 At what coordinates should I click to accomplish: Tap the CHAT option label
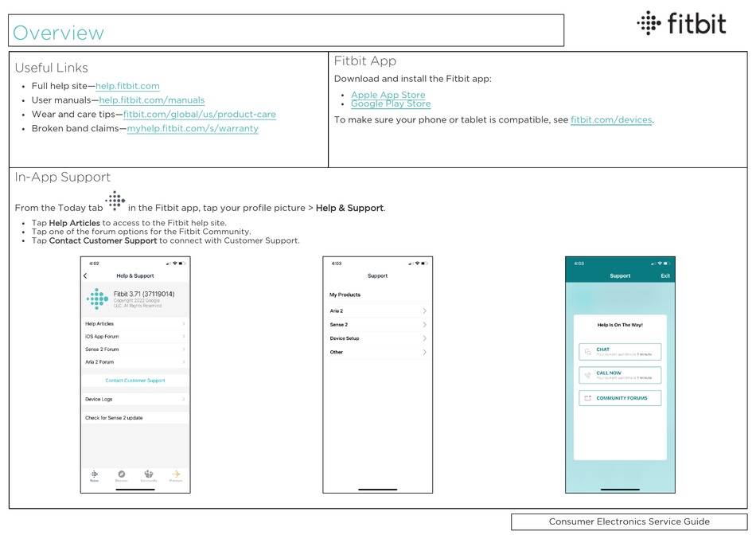(x=602, y=350)
